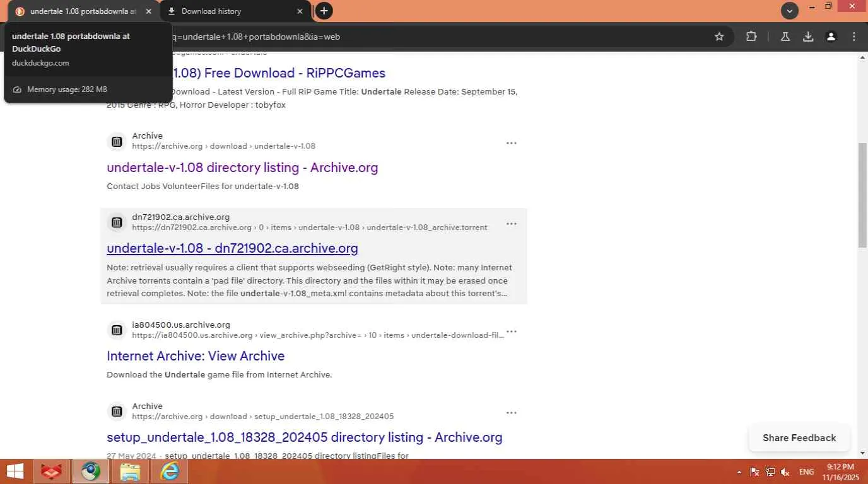Screen dimensions: 868x484
Task: Show browser downloads from the toolbar
Action: click(x=808, y=37)
